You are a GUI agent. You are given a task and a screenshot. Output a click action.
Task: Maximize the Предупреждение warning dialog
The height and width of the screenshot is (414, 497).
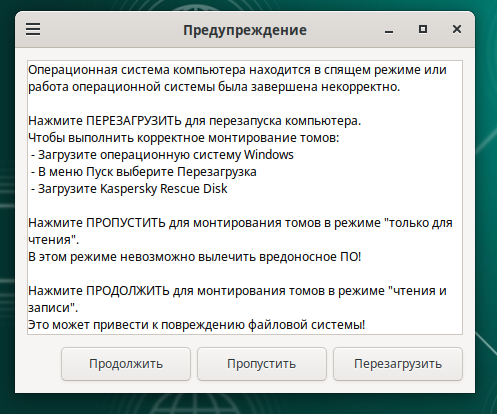point(423,29)
